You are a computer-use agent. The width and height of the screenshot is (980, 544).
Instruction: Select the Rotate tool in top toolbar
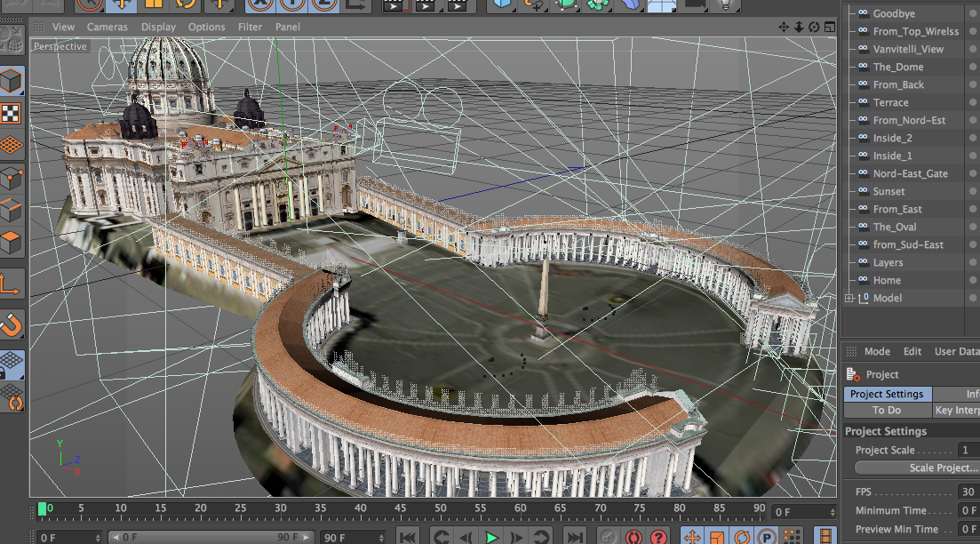point(186,5)
